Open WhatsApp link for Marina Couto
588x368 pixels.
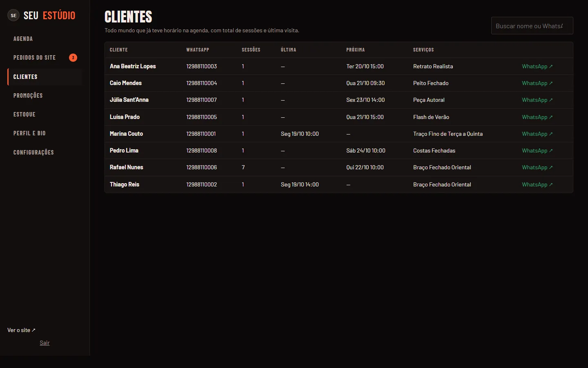(x=537, y=134)
